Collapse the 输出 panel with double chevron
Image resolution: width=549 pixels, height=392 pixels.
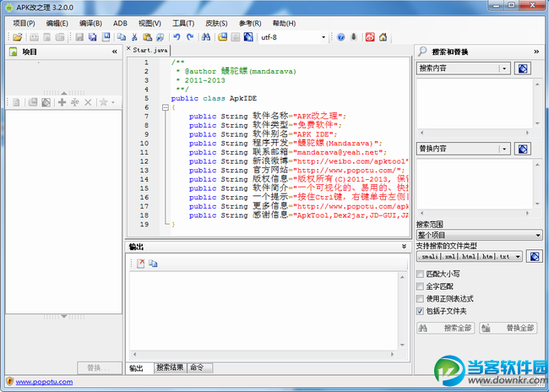pyautogui.click(x=404, y=247)
